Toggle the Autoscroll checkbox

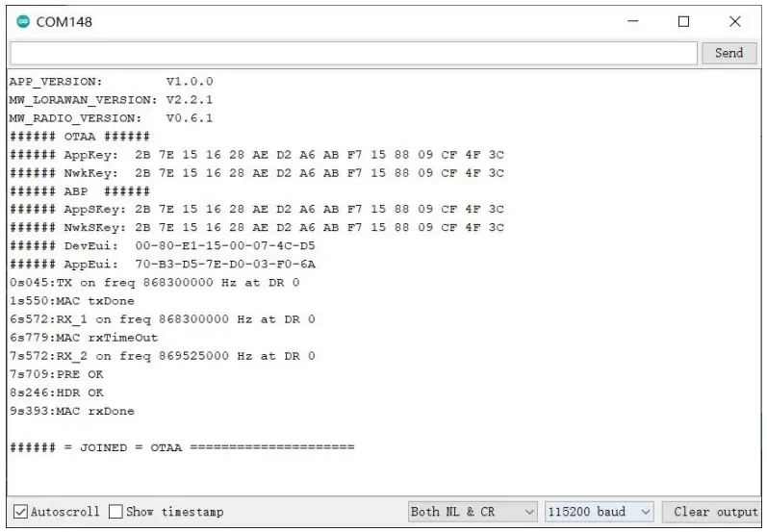[20, 512]
